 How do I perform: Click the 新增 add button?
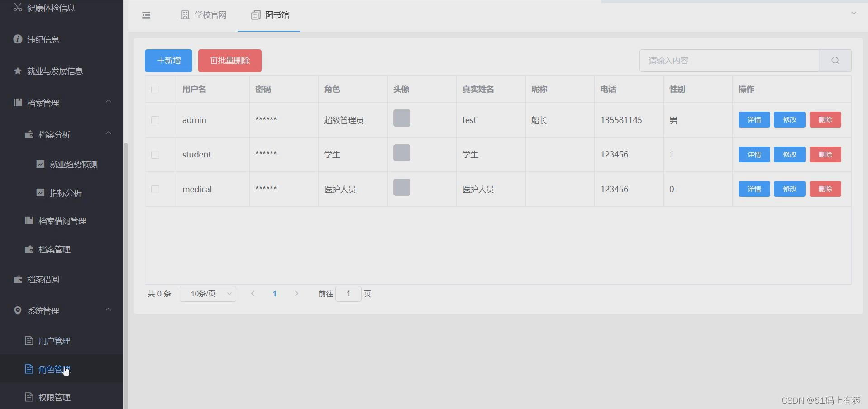(168, 61)
